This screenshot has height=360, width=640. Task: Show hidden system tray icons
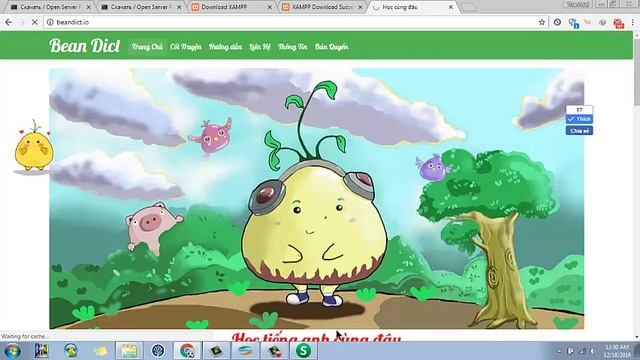pos(559,351)
